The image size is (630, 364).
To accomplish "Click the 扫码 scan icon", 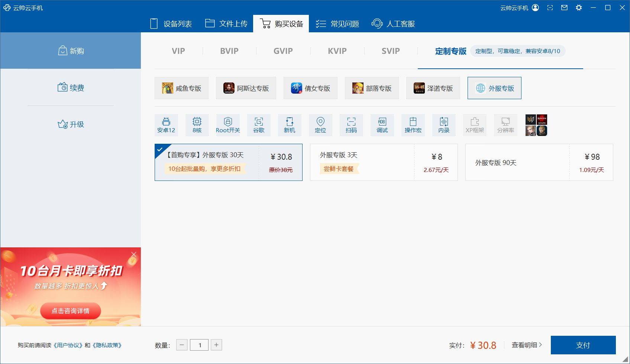I will [351, 125].
